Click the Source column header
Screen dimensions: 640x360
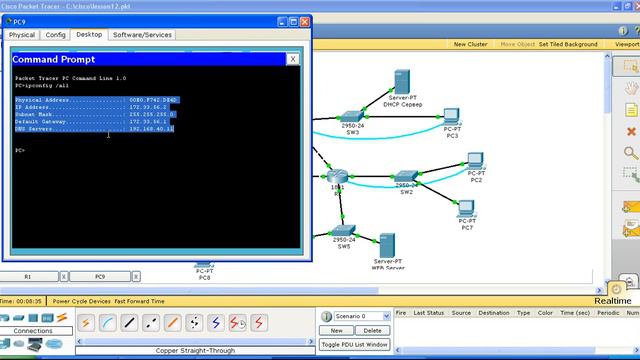tap(461, 313)
